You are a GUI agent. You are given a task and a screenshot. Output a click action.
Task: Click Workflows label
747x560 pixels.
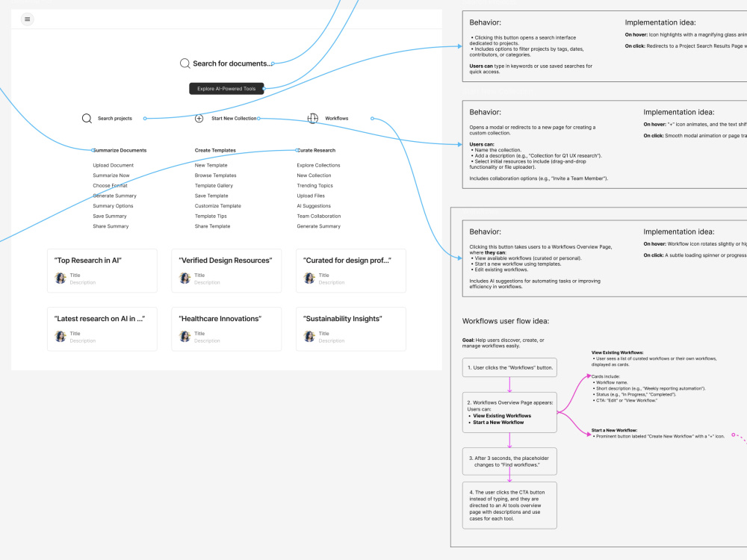point(336,118)
